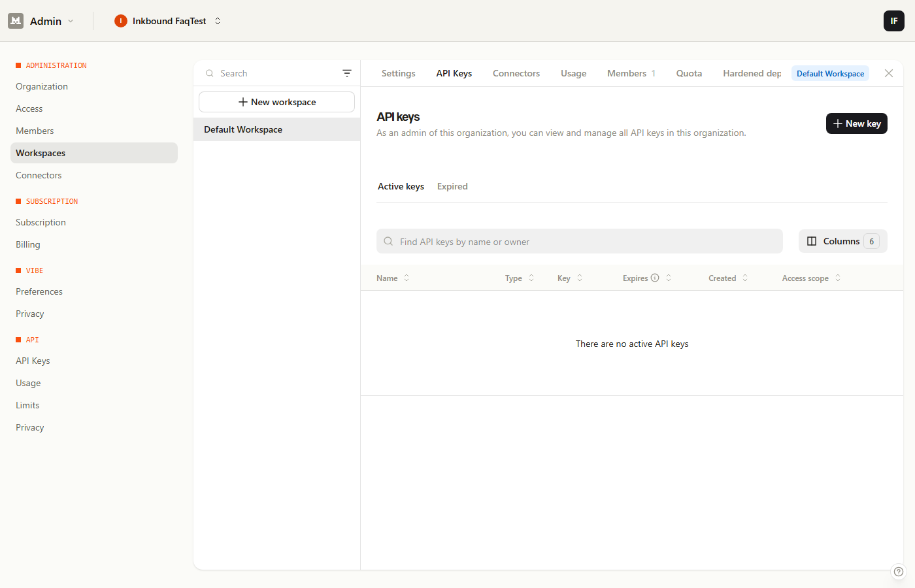Switch to the Settings tab
This screenshot has height=588, width=915.
(399, 73)
